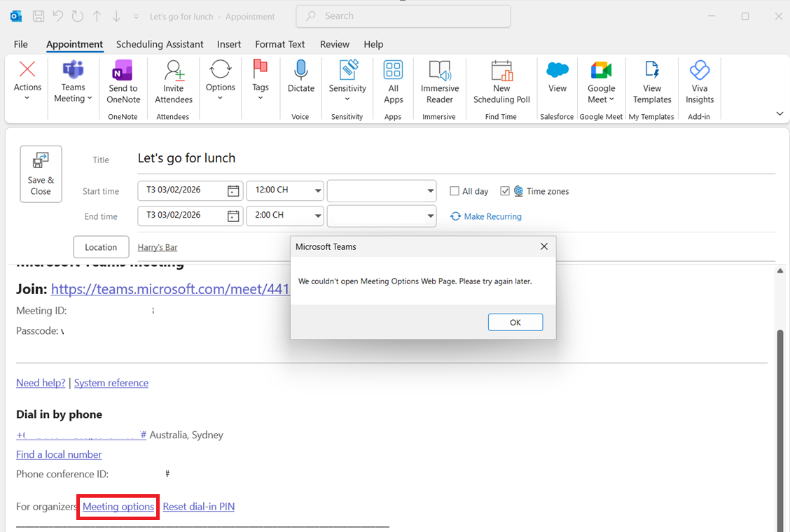The image size is (790, 532).
Task: Open All Apps gallery
Action: (x=394, y=82)
